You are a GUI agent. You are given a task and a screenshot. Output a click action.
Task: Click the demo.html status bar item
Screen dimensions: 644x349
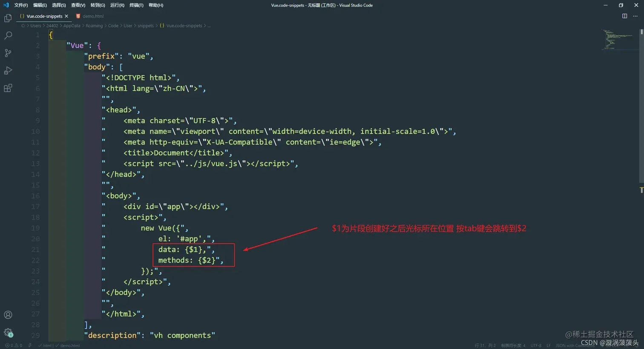click(67, 346)
